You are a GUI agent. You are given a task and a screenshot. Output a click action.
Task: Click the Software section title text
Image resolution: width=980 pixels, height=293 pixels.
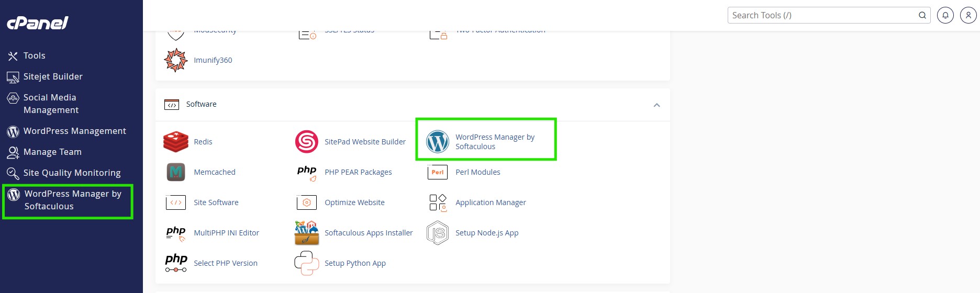pyautogui.click(x=201, y=104)
